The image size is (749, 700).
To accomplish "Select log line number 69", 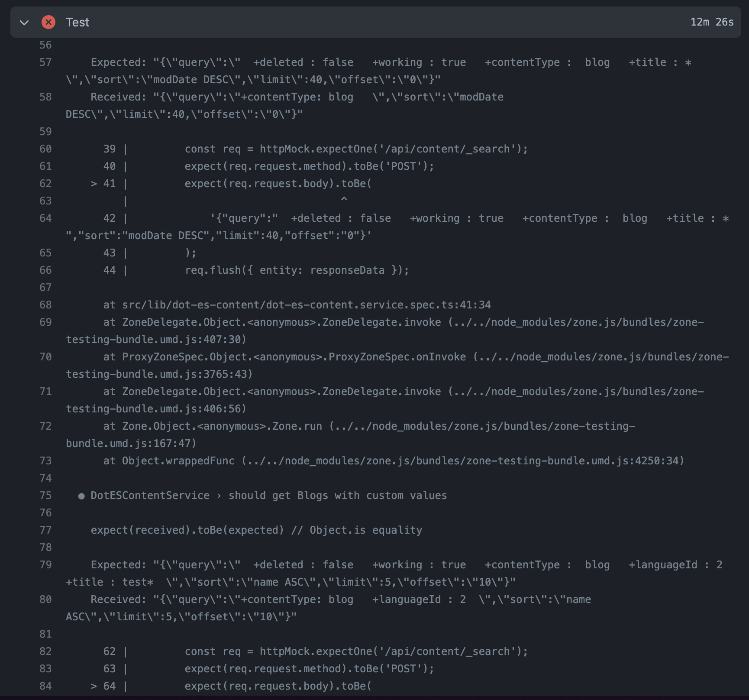I will click(x=45, y=322).
